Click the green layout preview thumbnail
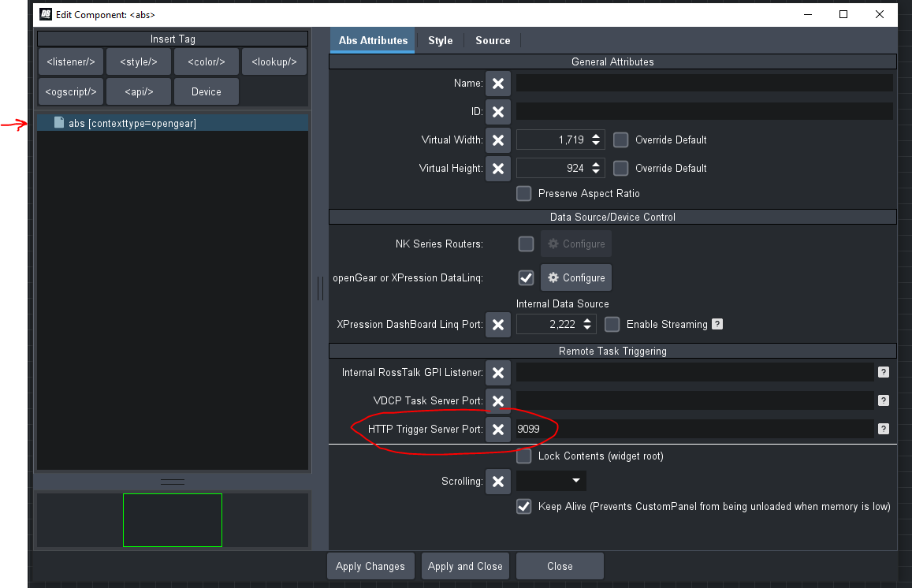 (x=173, y=520)
